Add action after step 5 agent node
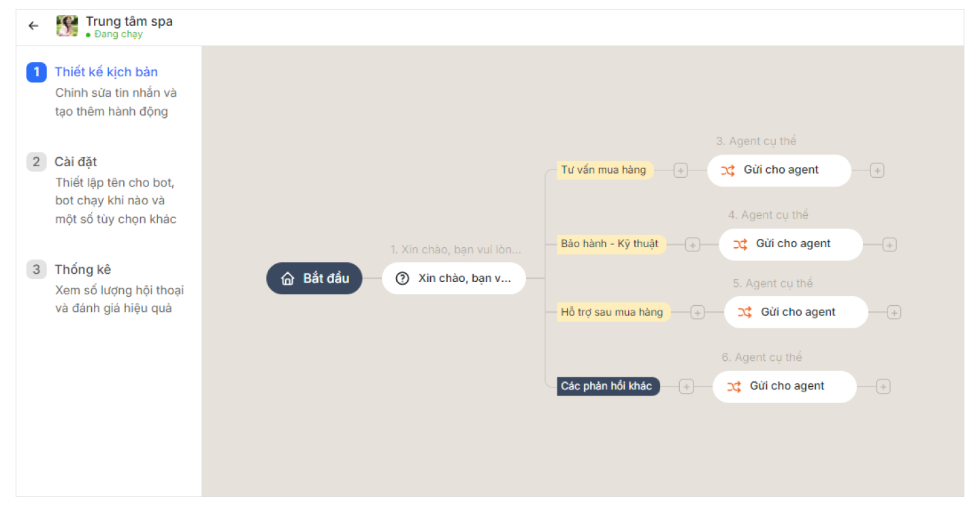The width and height of the screenshot is (980, 506). pyautogui.click(x=894, y=313)
